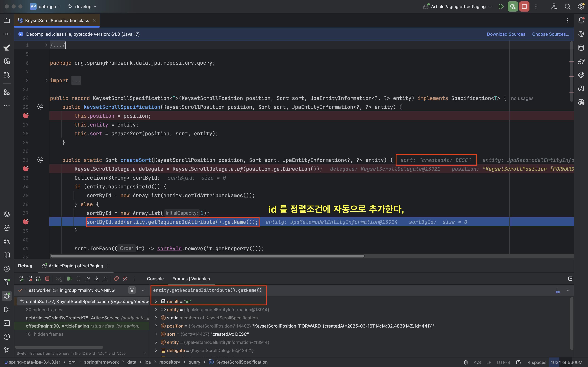
Task: Expand the position variable node
Action: [156, 326]
